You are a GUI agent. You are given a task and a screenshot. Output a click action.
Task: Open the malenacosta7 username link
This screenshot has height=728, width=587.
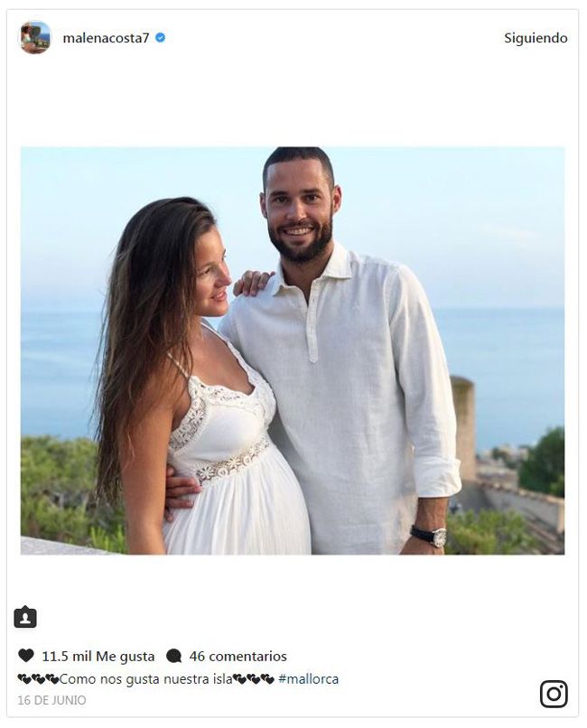106,38
